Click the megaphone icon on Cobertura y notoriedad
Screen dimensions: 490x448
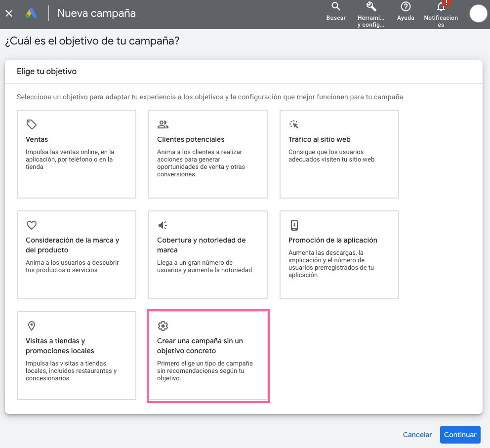163,225
